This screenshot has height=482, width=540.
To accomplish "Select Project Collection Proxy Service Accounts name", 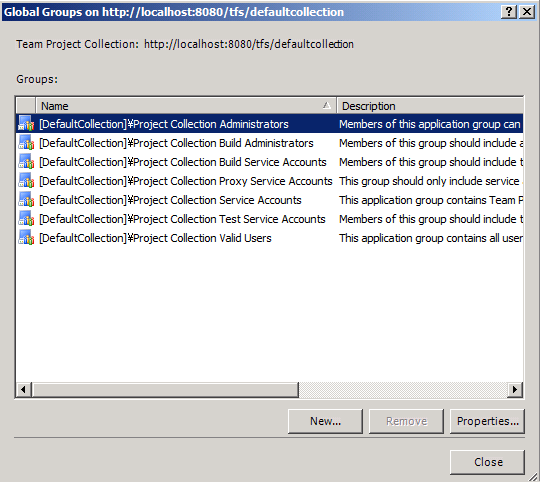I will [x=186, y=181].
